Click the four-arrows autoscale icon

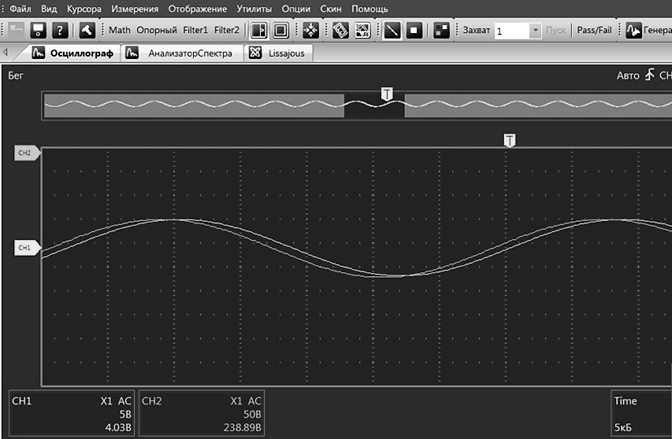tap(310, 30)
